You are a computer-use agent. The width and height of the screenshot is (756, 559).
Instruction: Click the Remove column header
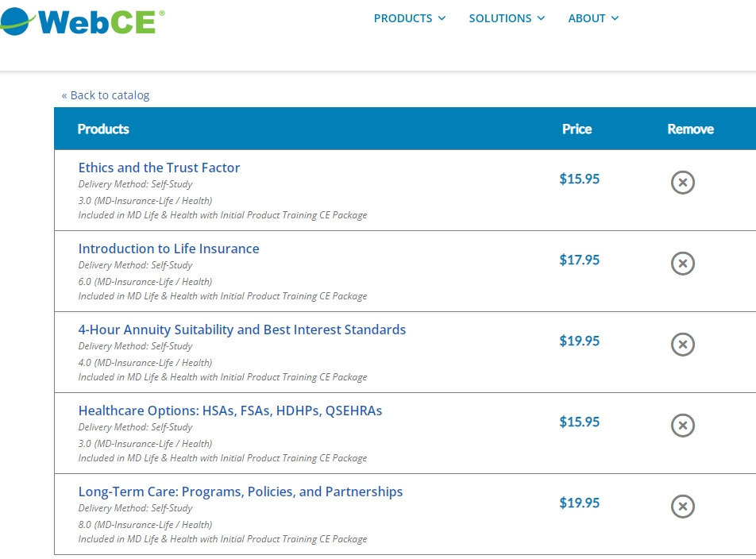tap(690, 129)
